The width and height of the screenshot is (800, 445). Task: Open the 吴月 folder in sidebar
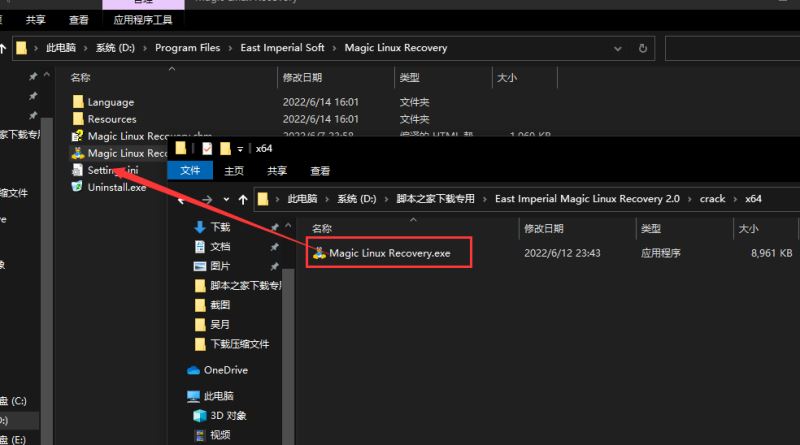tap(212, 324)
